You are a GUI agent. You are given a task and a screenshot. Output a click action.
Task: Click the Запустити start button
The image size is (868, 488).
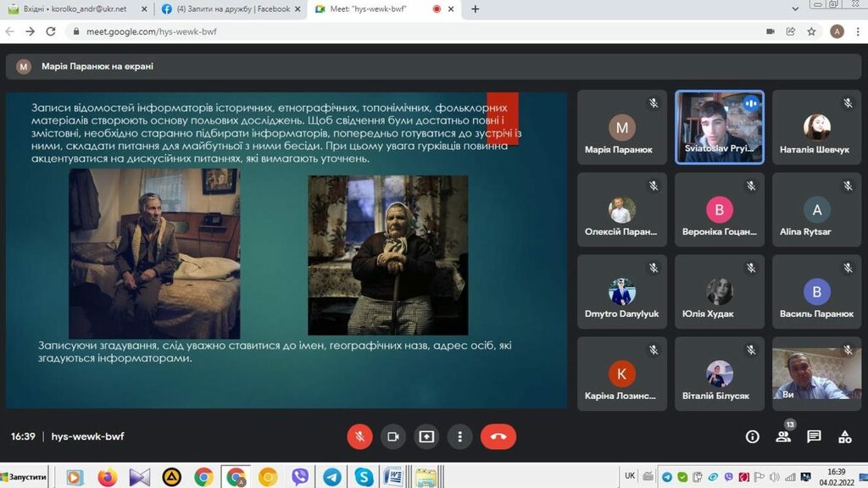[25, 477]
